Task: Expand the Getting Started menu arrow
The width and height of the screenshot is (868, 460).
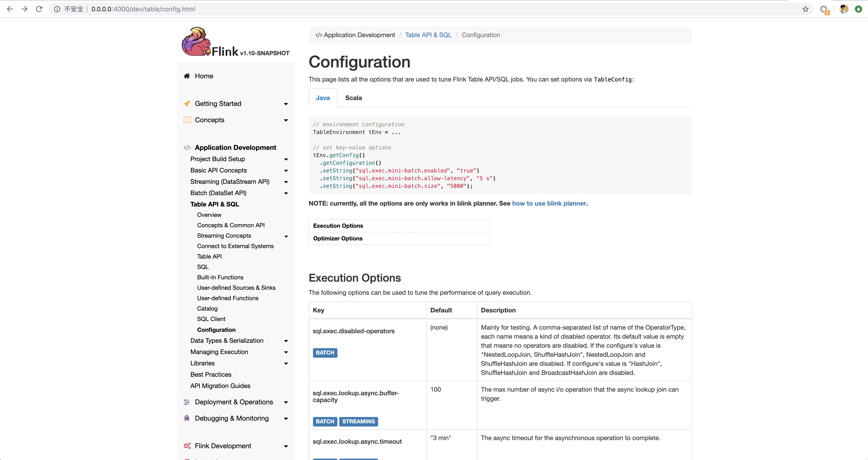Action: click(286, 104)
